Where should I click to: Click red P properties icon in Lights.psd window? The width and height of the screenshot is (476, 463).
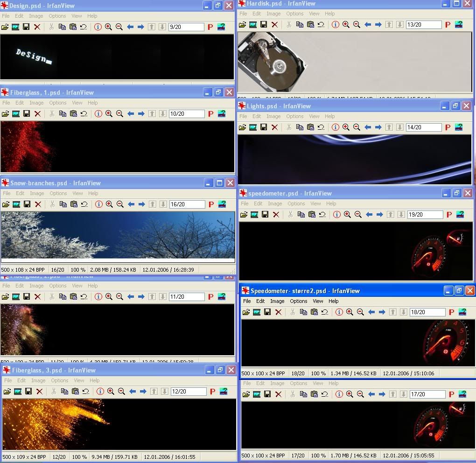448,127
